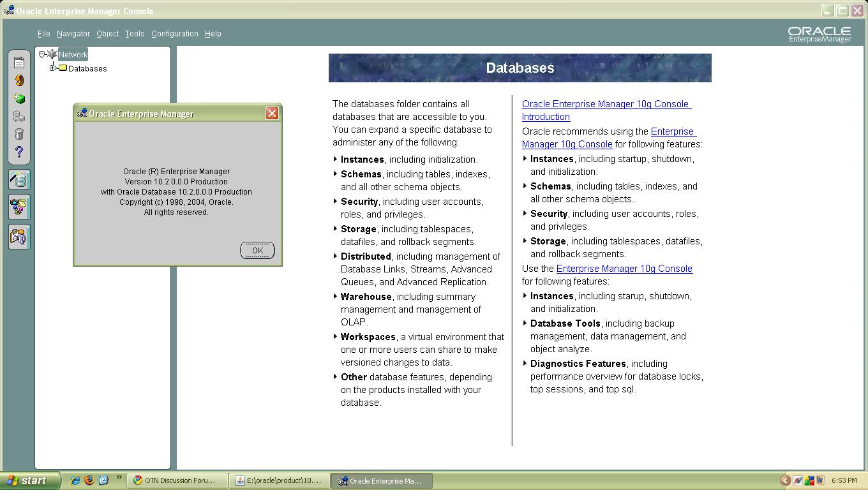This screenshot has height=490, width=868.
Task: Click the report page icon in left toolbar
Action: click(x=19, y=63)
